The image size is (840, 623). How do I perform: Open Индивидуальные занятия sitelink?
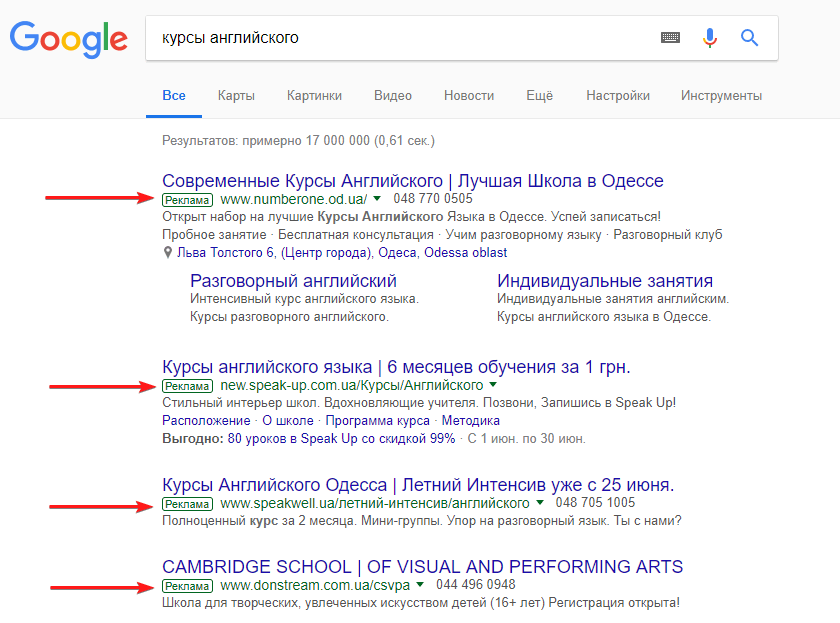pyautogui.click(x=605, y=281)
